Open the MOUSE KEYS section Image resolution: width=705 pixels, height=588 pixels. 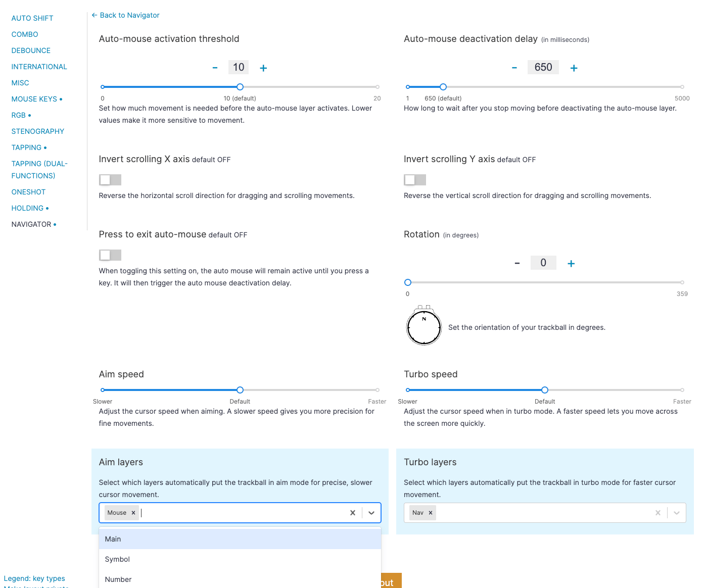point(34,99)
